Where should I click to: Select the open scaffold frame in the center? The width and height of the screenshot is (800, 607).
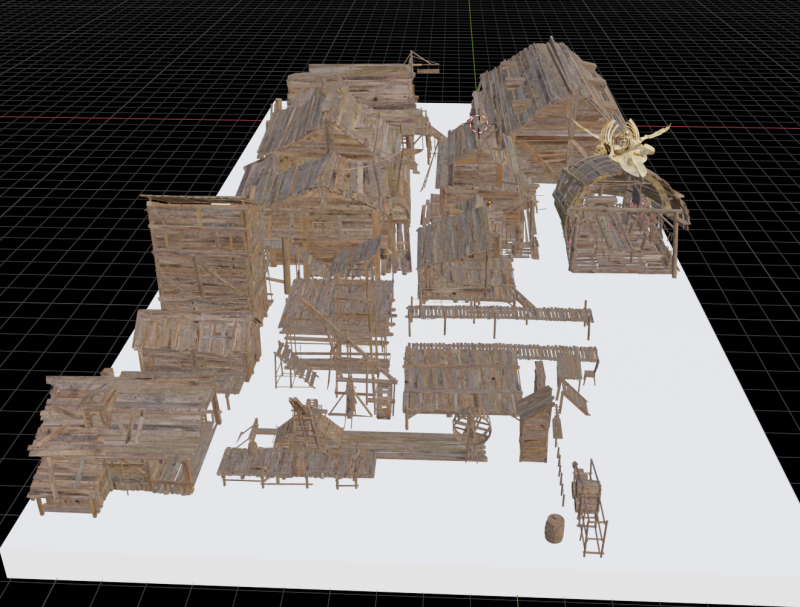[335, 335]
